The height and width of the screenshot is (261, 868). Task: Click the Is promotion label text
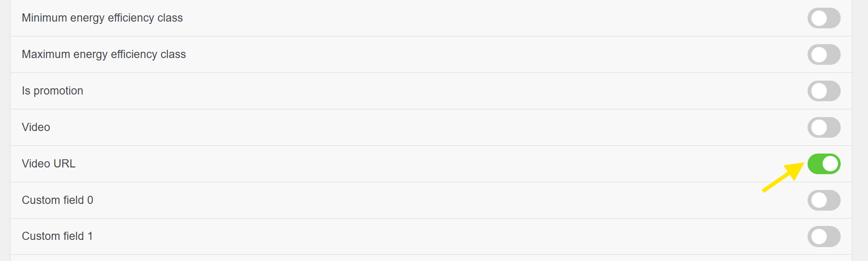point(52,91)
